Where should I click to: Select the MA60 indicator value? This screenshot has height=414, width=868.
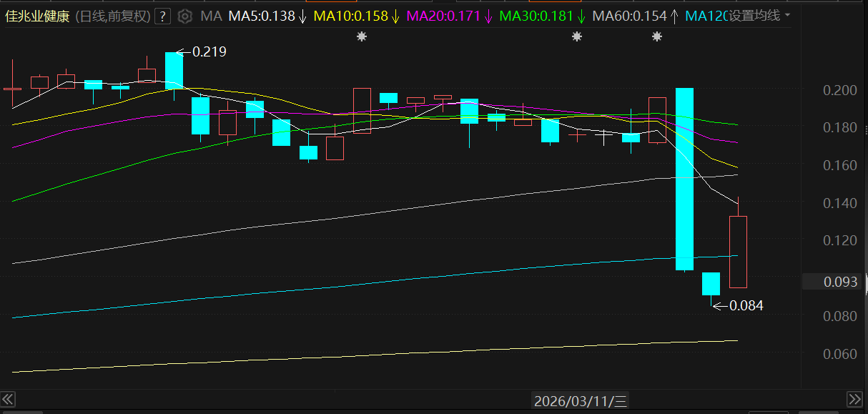pos(629,16)
